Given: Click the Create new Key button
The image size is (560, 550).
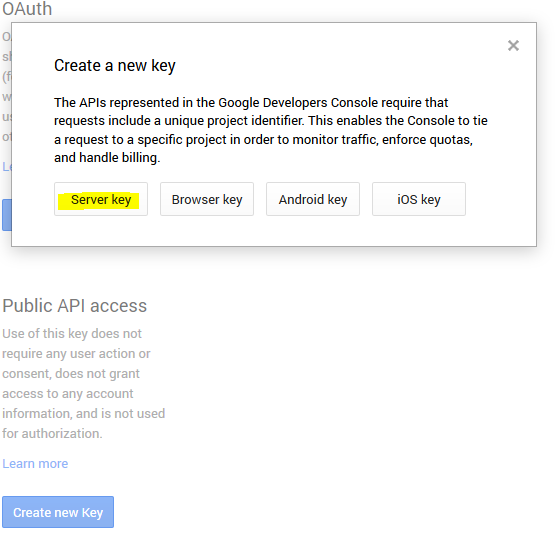Looking at the screenshot, I should (x=58, y=512).
